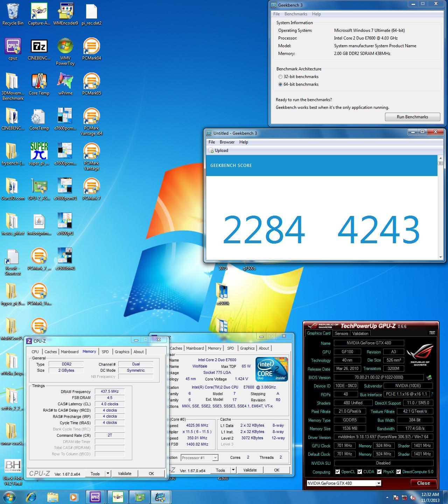Switch to Caches tab in Memory CPU-Z window
Screen dimensions: 448x504
pos(50,352)
